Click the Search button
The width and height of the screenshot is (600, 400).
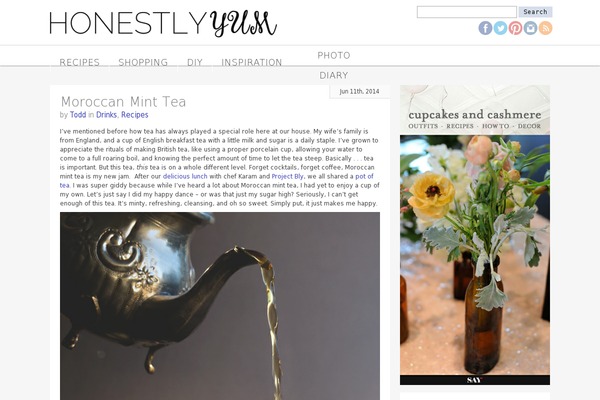(x=535, y=12)
